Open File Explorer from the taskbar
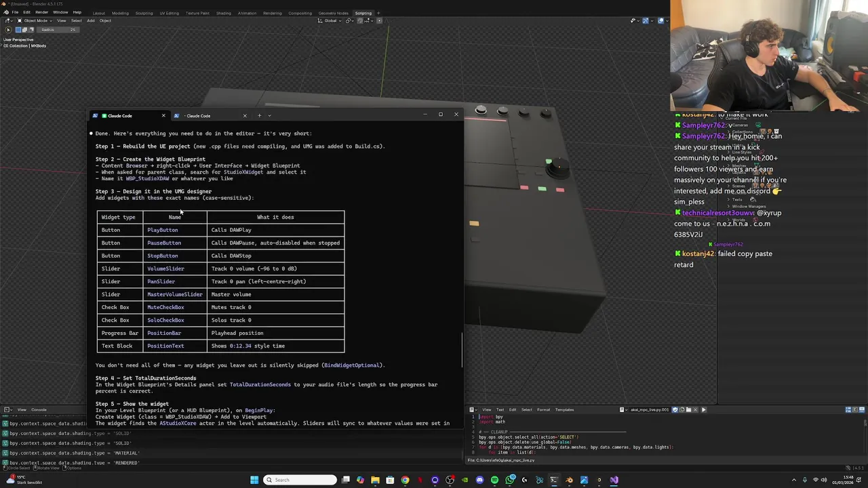Image resolution: width=868 pixels, height=488 pixels. coord(375,480)
